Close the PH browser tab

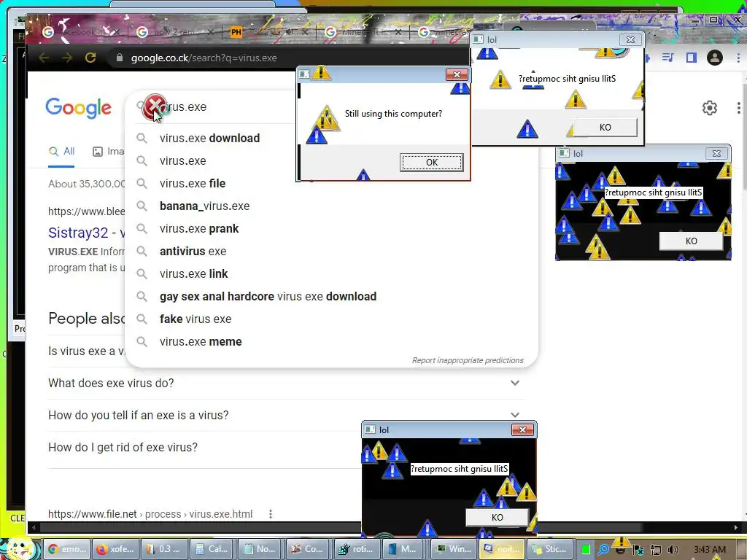(305, 32)
